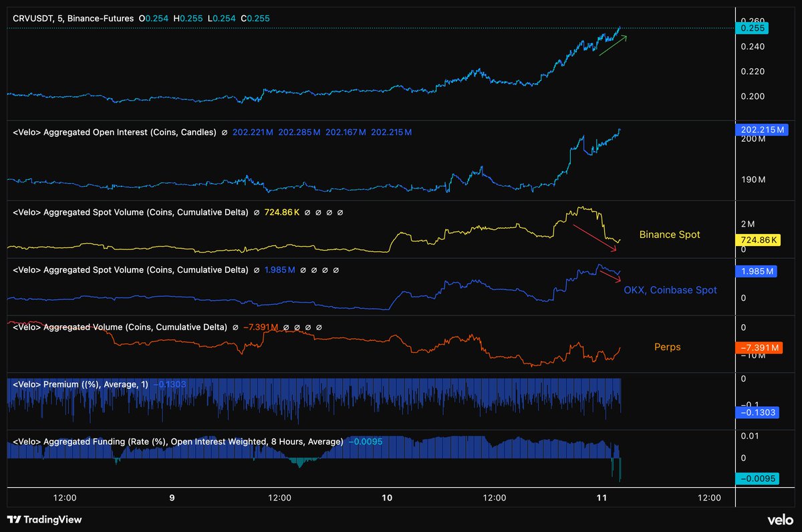Click the day 9 time axis label

(172, 498)
